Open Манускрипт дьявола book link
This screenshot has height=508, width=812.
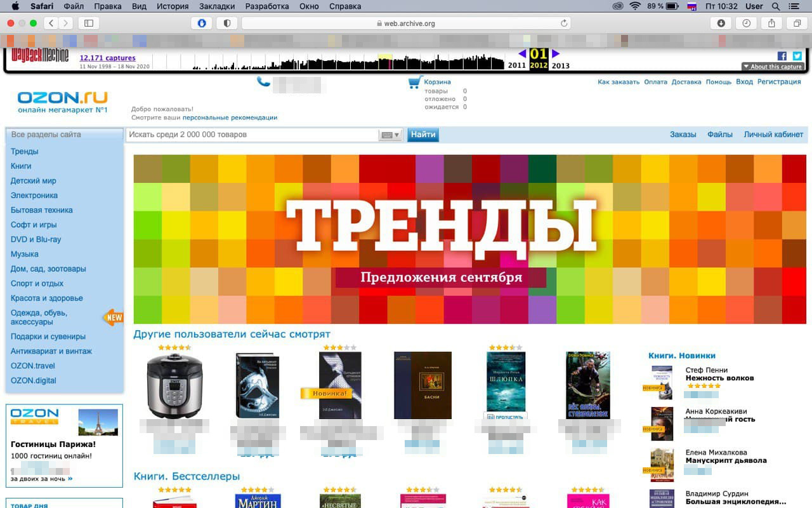click(726, 461)
